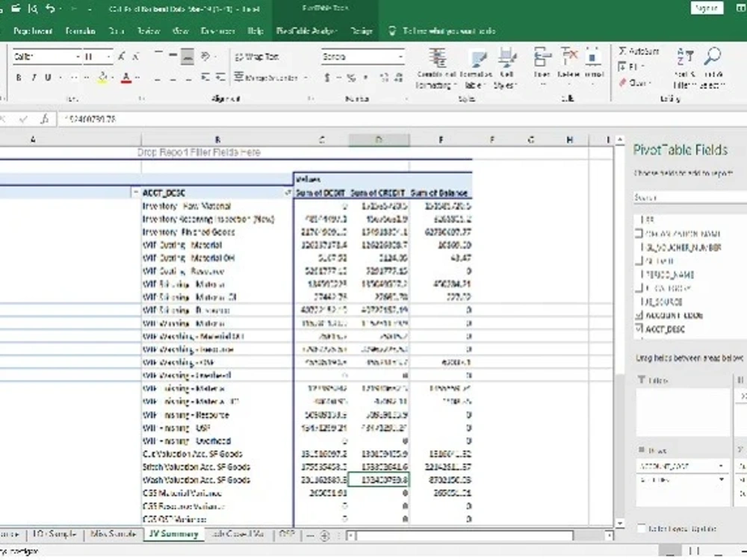
Task: Click the vertical scrollbar down arrow
Action: pyautogui.click(x=619, y=524)
